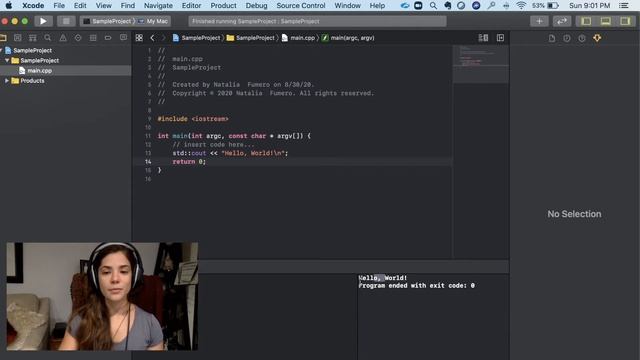Show the Source Control navigator
640x360 pixels.
(18, 38)
